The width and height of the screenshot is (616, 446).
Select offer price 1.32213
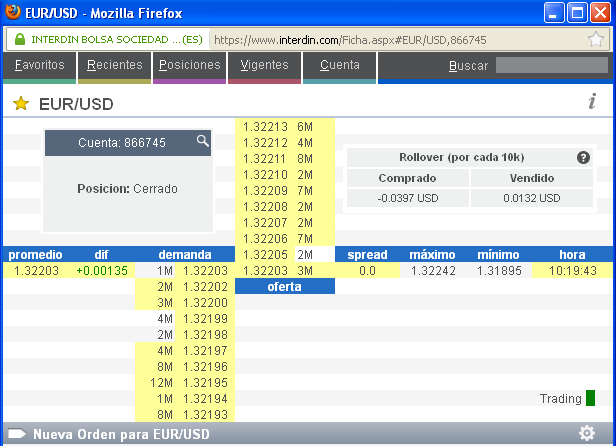265,127
